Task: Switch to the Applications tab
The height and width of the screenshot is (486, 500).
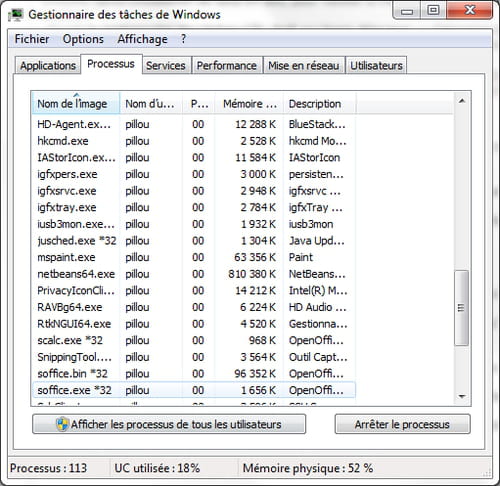Action: coord(48,65)
